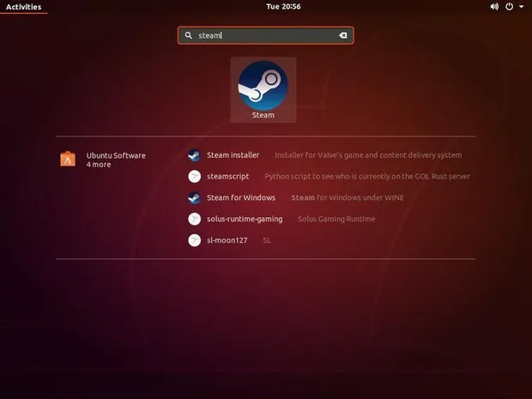The width and height of the screenshot is (532, 399).
Task: Focus the search field containing steam
Action: (266, 35)
